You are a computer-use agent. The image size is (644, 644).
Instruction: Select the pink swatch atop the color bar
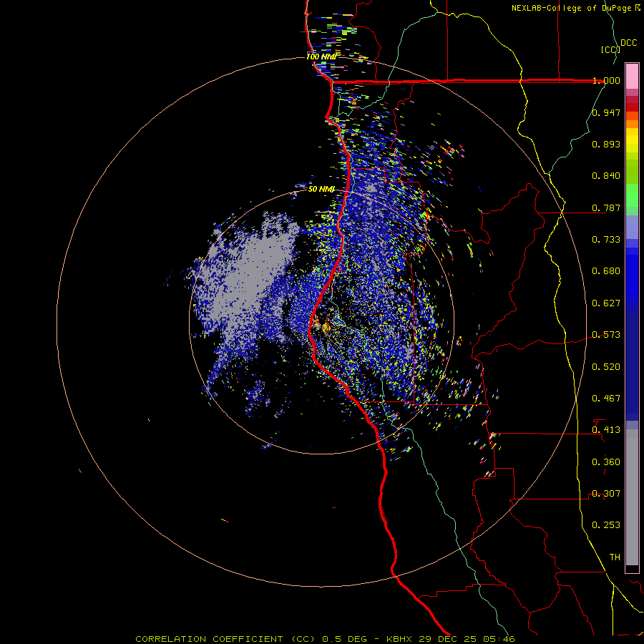coord(632,76)
